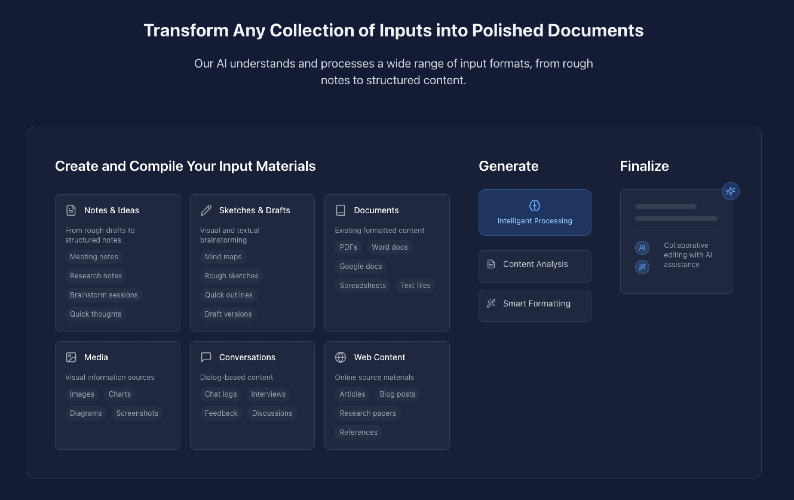Click 'Dialog-based content' description
This screenshot has width=794, height=500.
click(x=236, y=377)
